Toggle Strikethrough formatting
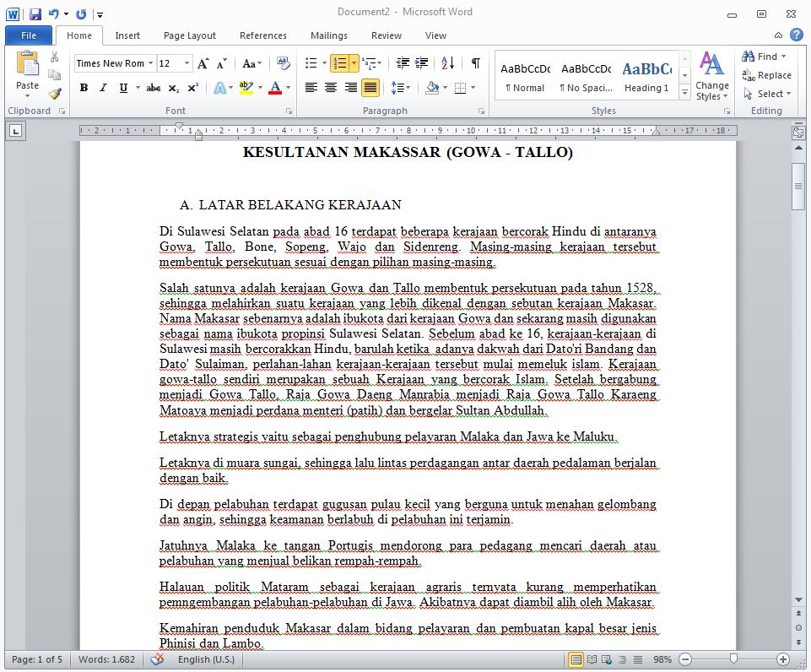Screen dimensions: 811x672 pos(153,88)
